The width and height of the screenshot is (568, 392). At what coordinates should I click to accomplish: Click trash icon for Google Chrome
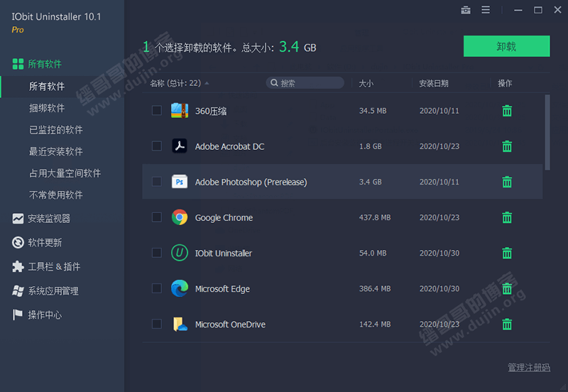pos(507,217)
